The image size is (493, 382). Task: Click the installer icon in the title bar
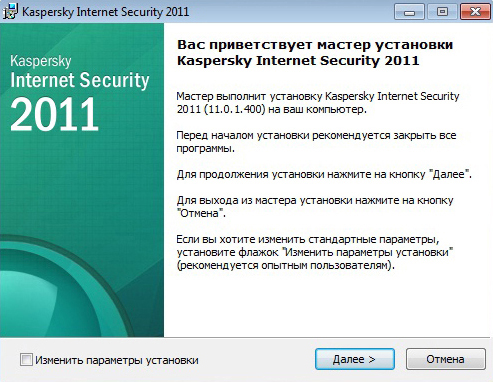click(10, 12)
